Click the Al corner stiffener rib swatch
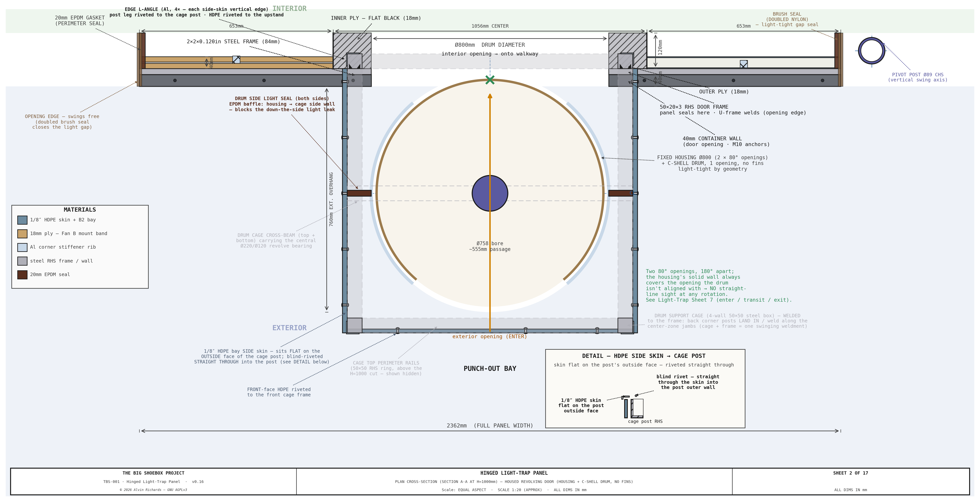Viewport: 980px width, 502px height. (22, 247)
